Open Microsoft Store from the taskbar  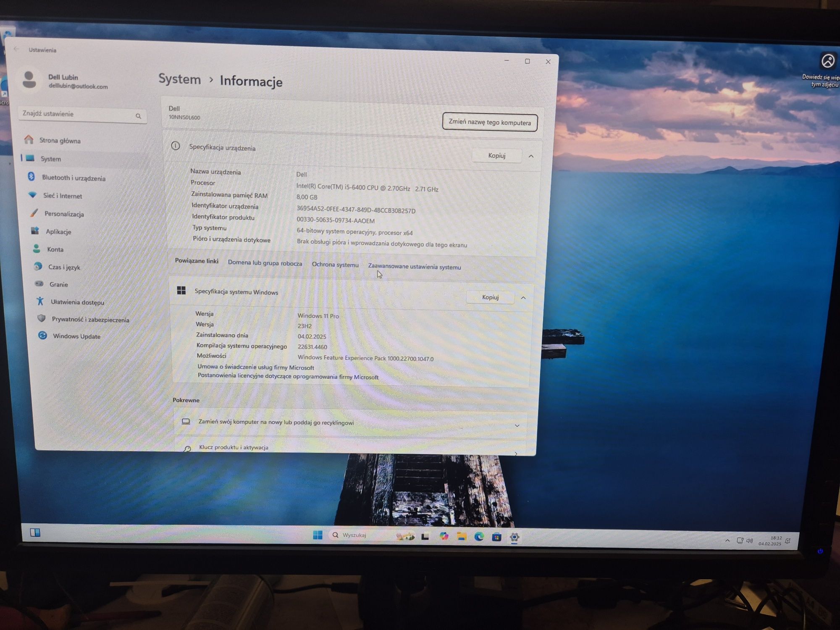(496, 537)
